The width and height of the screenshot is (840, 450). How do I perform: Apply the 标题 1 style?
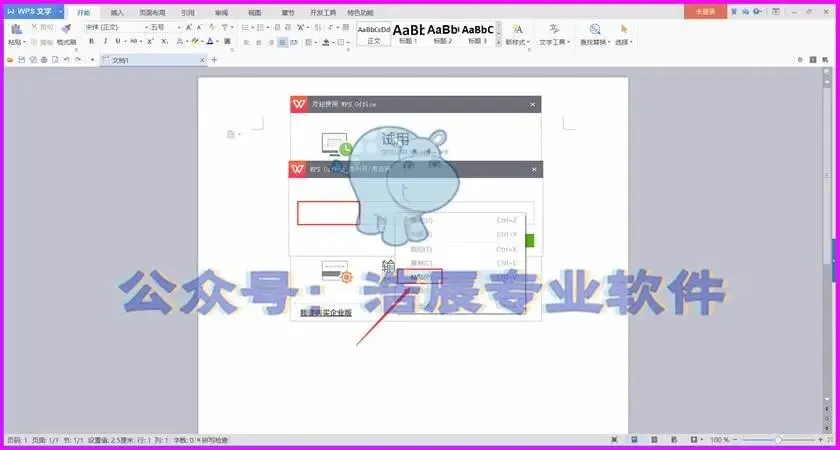(408, 34)
